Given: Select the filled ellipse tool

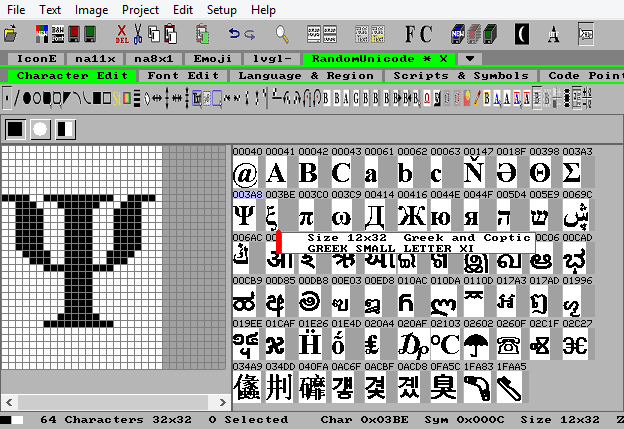Looking at the screenshot, I should tap(27, 98).
